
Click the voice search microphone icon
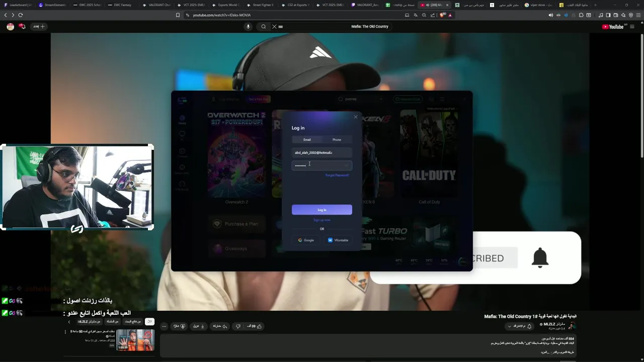(x=248, y=27)
